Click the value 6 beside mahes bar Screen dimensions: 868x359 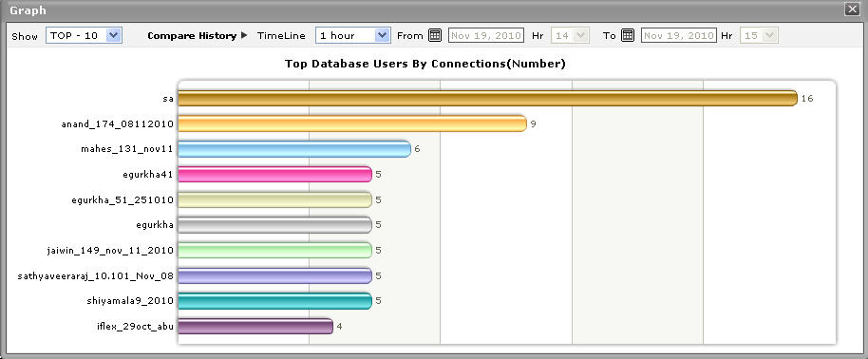418,149
